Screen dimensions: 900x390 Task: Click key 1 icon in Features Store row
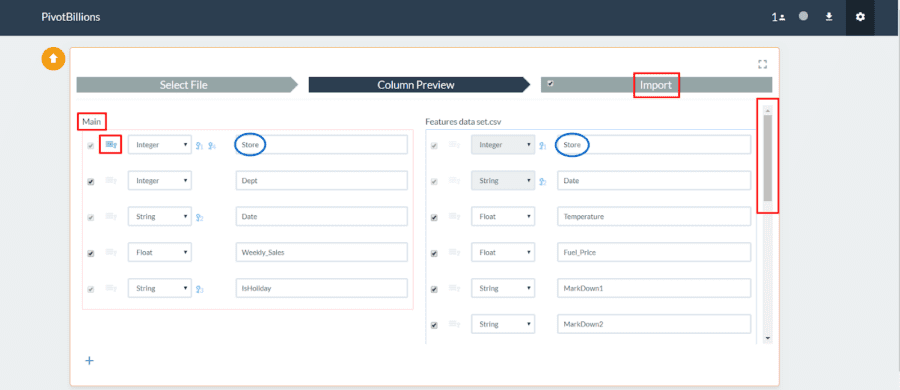(x=543, y=146)
